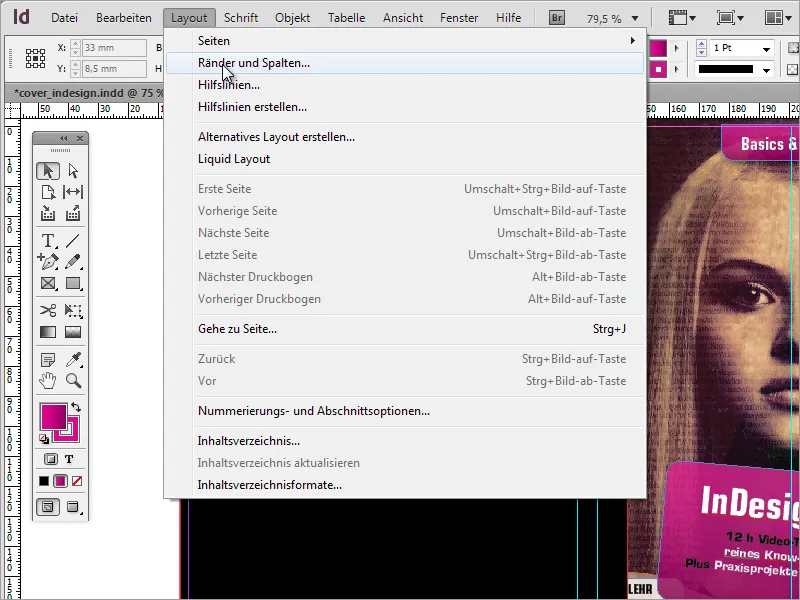
Task: Toggle formatting affects container
Action: click(x=51, y=459)
